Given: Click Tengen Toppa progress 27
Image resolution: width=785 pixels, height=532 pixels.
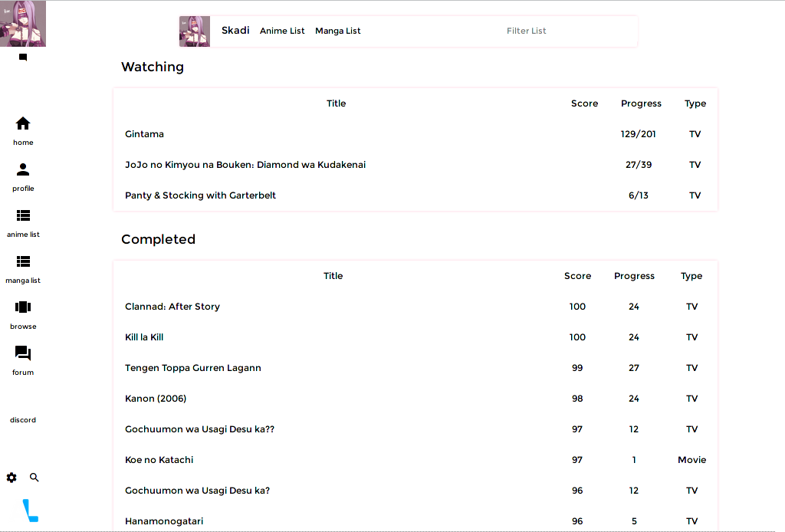Looking at the screenshot, I should pos(634,368).
